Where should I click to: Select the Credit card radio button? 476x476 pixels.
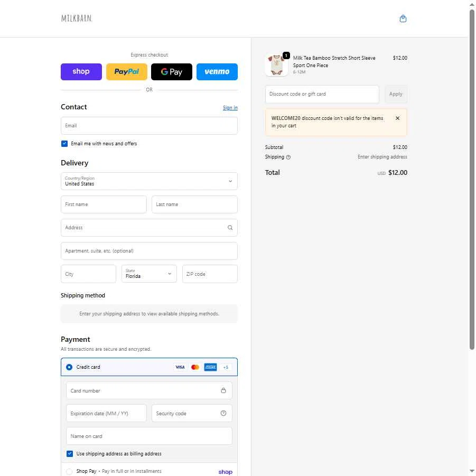click(x=69, y=367)
